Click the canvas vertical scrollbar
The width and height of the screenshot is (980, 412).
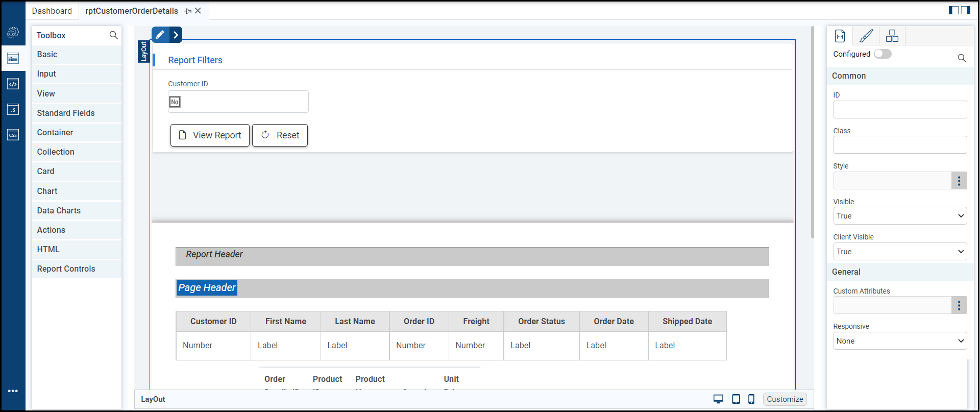(x=813, y=133)
